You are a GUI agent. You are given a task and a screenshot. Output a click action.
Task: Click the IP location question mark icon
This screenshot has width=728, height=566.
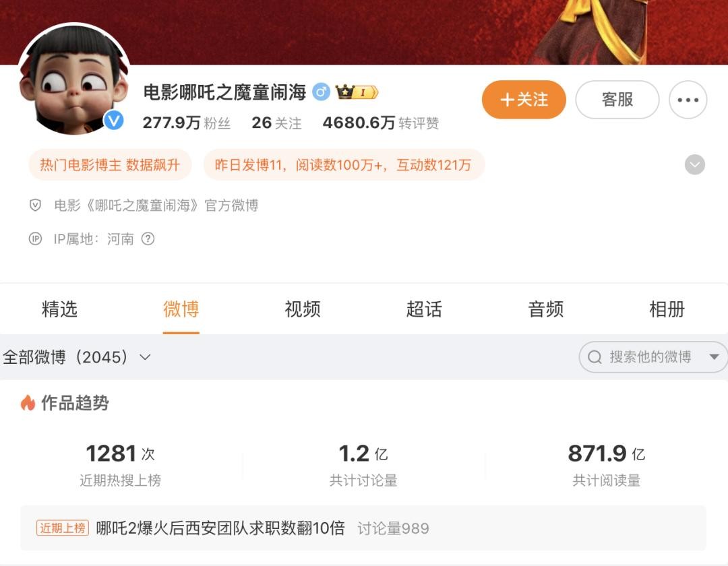[x=148, y=239]
